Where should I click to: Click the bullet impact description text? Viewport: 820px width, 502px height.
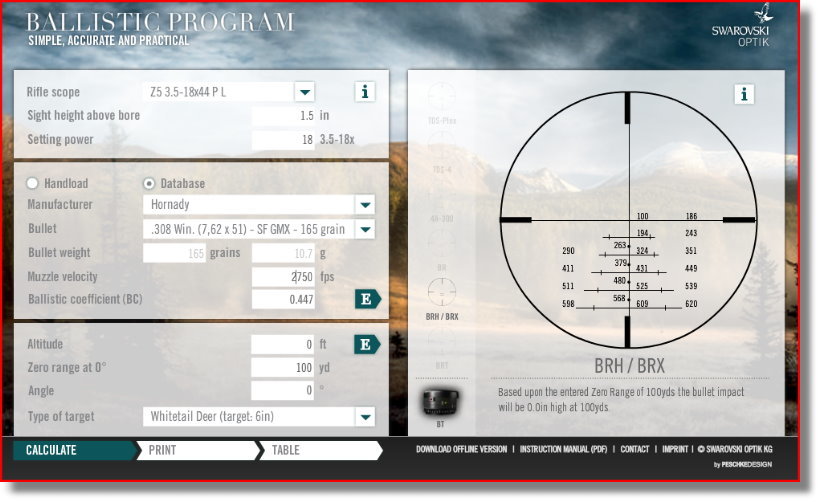coord(621,400)
